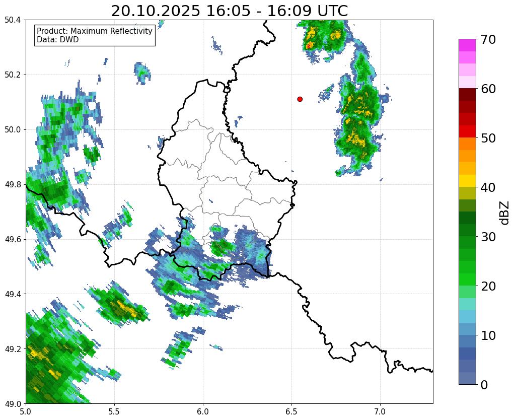Click the 'Product: Maximum Reflectivity' label
This screenshot has width=515, height=420.
(95, 31)
